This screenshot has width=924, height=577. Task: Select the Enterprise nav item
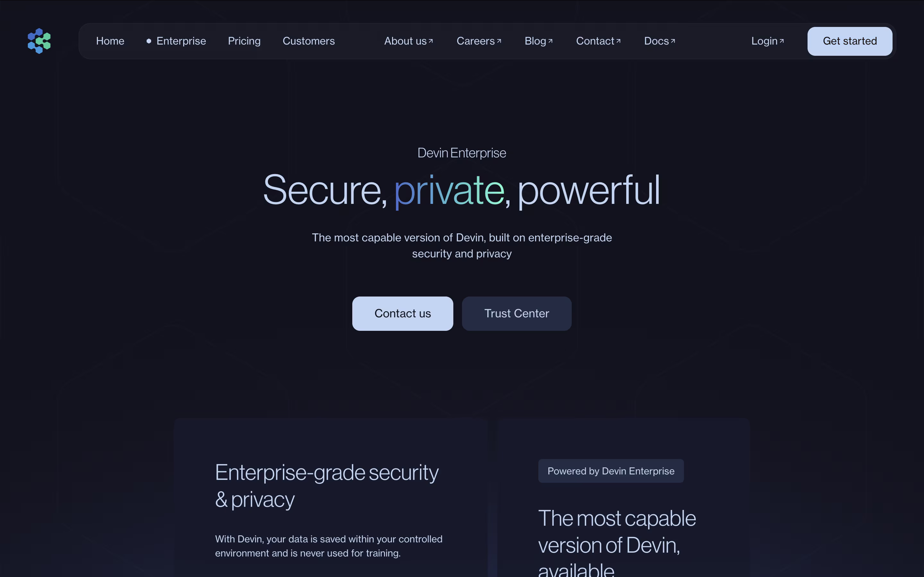[181, 41]
